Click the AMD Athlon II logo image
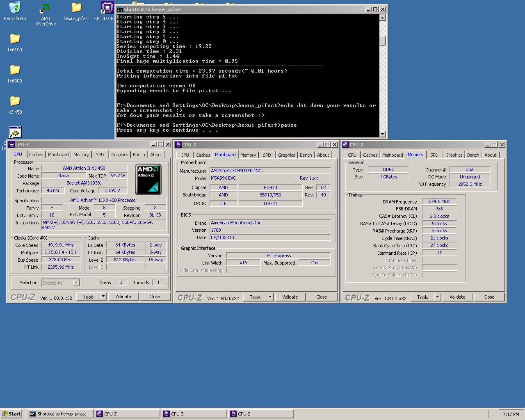Image resolution: width=525 pixels, height=420 pixels. tap(148, 179)
